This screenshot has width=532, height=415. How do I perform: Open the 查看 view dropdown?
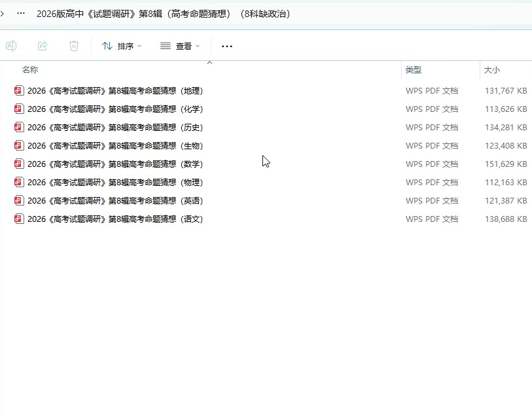pos(181,46)
